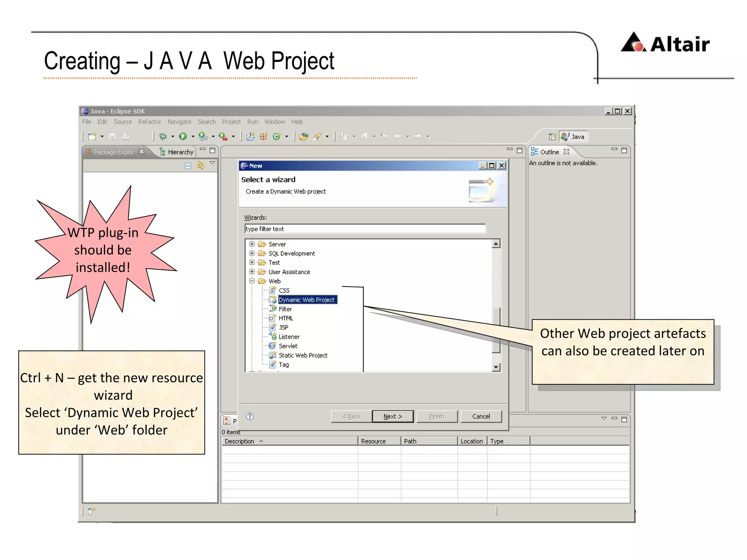Expand the Server folder
The height and width of the screenshot is (560, 747).
coord(252,244)
